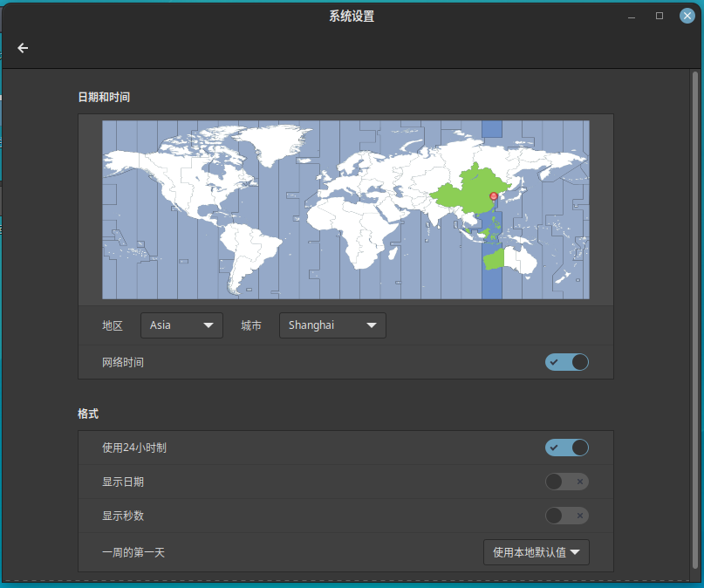704x588 pixels.
Task: Disable the 网络时间 switch
Action: point(567,362)
